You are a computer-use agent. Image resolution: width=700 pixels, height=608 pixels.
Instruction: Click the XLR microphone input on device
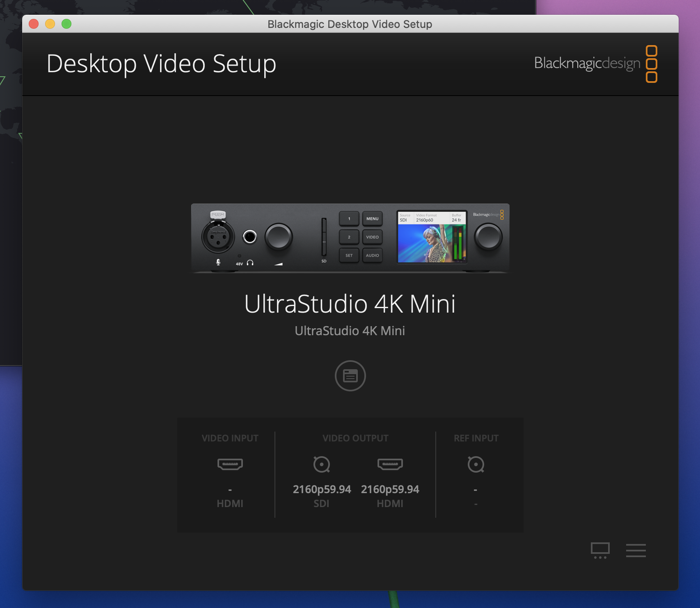point(218,237)
